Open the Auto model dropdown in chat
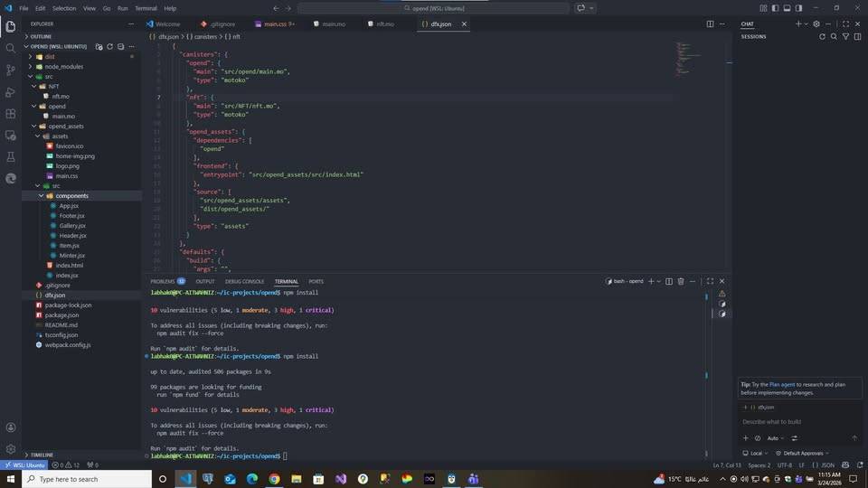Image resolution: width=868 pixels, height=488 pixels. [x=774, y=438]
